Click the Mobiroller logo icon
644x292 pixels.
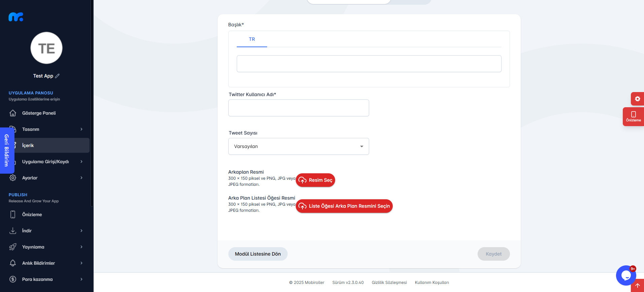point(16,17)
